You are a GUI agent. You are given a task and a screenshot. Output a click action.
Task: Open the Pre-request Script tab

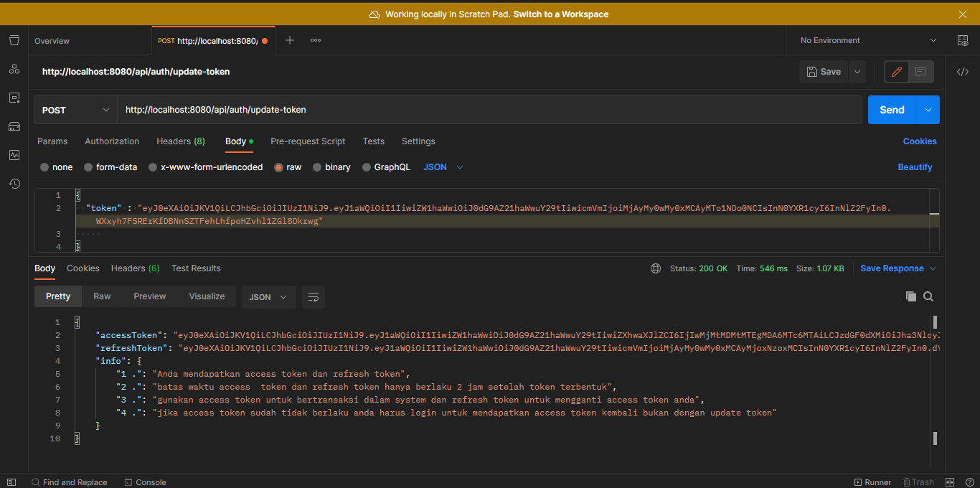coord(308,141)
